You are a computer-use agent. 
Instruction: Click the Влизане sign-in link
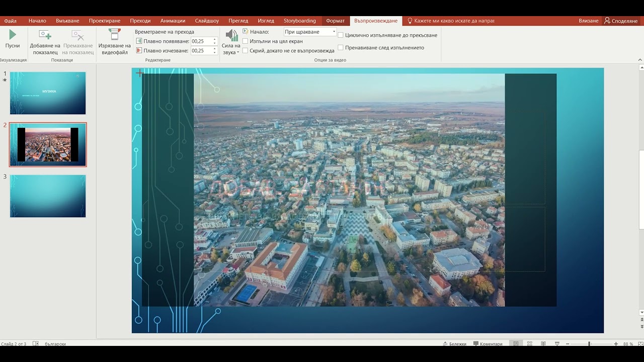[589, 21]
